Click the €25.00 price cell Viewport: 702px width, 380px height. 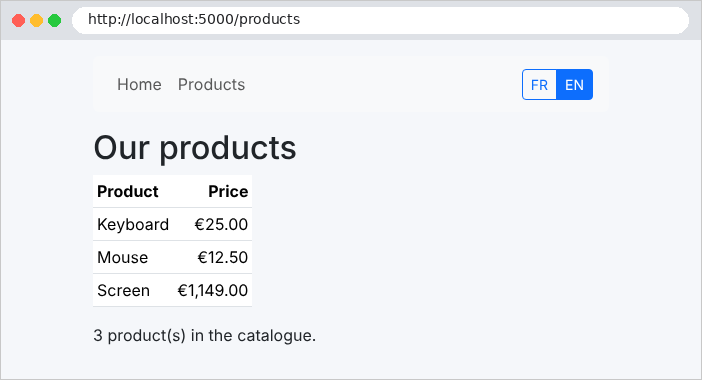coord(213,224)
